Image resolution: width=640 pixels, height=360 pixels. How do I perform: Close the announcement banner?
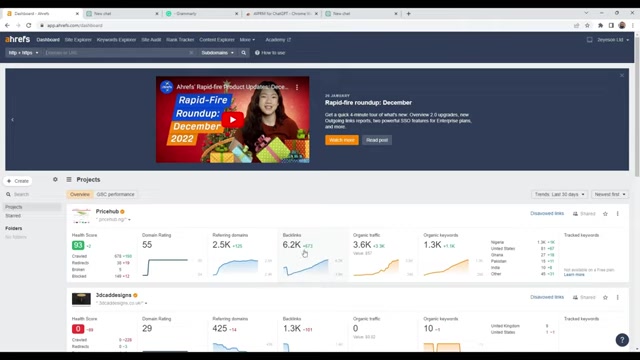click(622, 76)
